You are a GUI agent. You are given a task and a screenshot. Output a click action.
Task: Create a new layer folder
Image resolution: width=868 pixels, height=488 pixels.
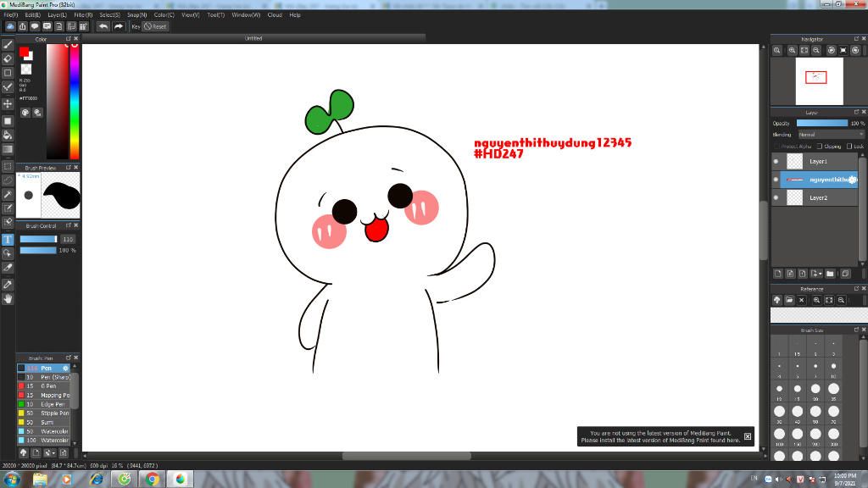click(830, 274)
